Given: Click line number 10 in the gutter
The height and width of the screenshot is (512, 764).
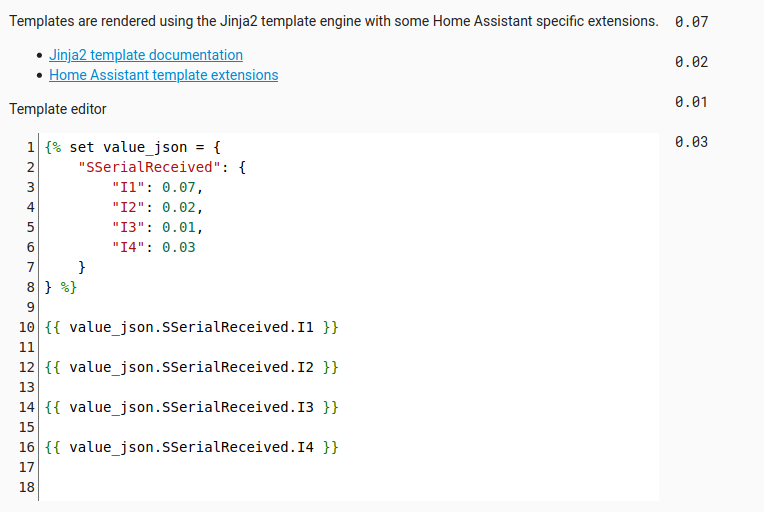Looking at the screenshot, I should [x=27, y=327].
